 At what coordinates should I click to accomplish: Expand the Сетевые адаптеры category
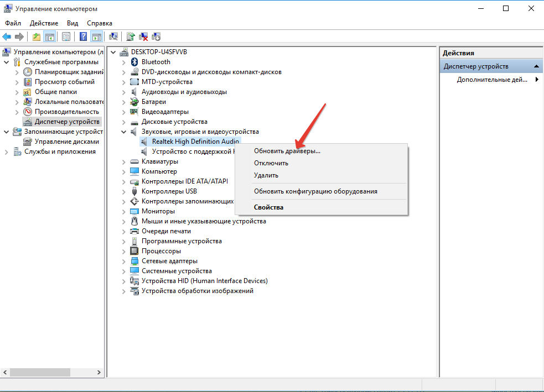click(124, 262)
